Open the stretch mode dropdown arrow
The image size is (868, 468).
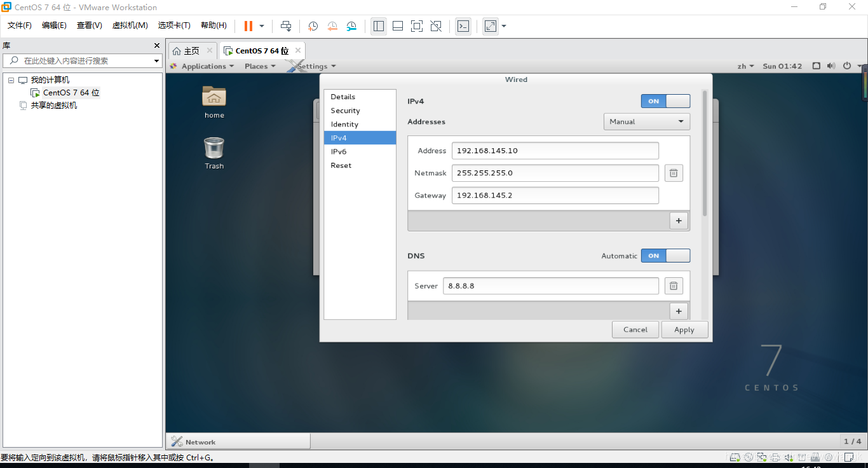(504, 26)
